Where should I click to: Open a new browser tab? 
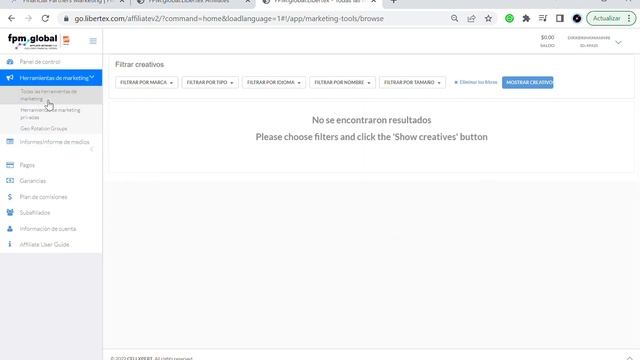click(393, 2)
